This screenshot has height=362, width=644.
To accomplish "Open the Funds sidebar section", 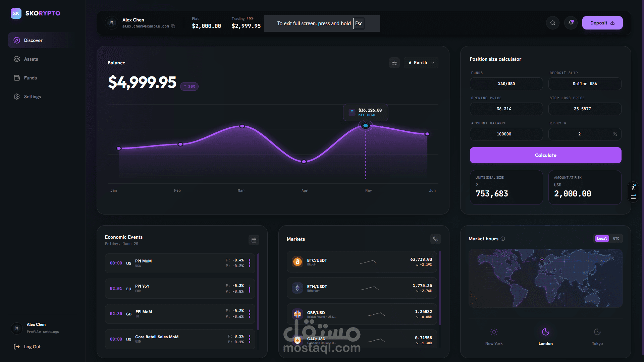I will tap(42, 78).
